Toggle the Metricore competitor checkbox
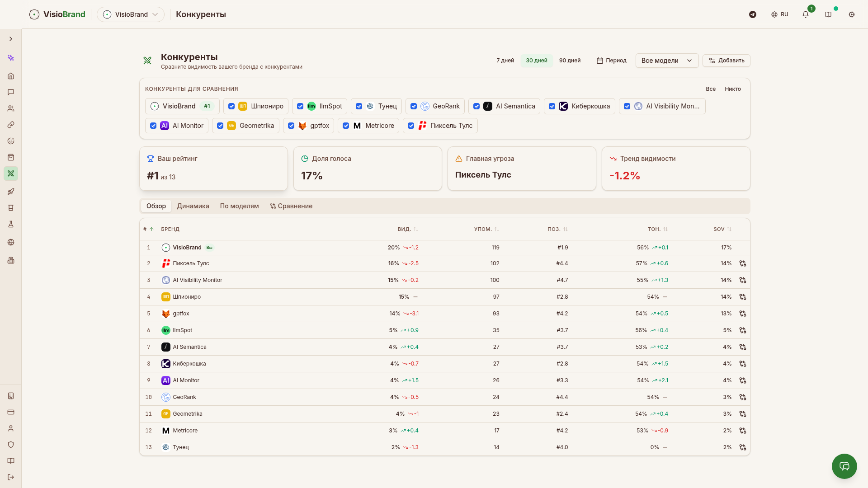868x488 pixels. (346, 126)
